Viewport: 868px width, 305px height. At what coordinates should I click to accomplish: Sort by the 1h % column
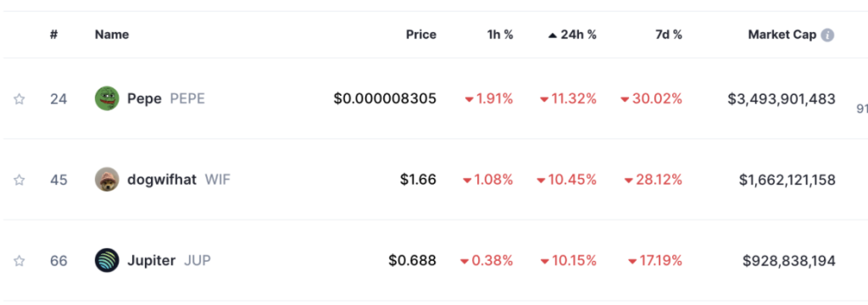(x=500, y=35)
